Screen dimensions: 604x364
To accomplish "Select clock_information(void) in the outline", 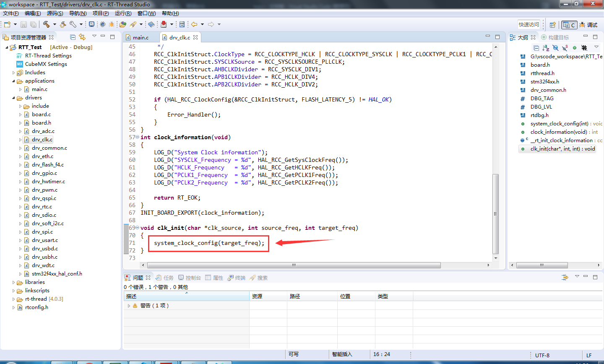I will [x=558, y=132].
